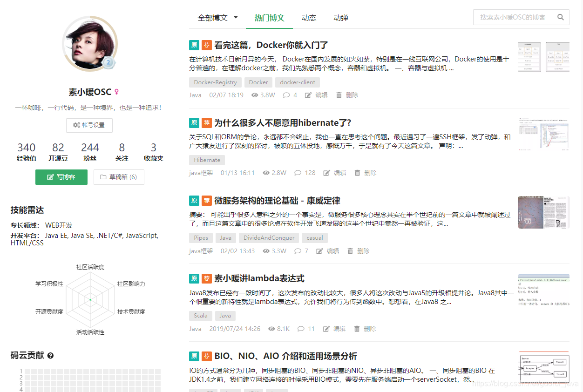This screenshot has width=583, height=392.
Task: Click the Hibernate tag
Action: (x=207, y=160)
